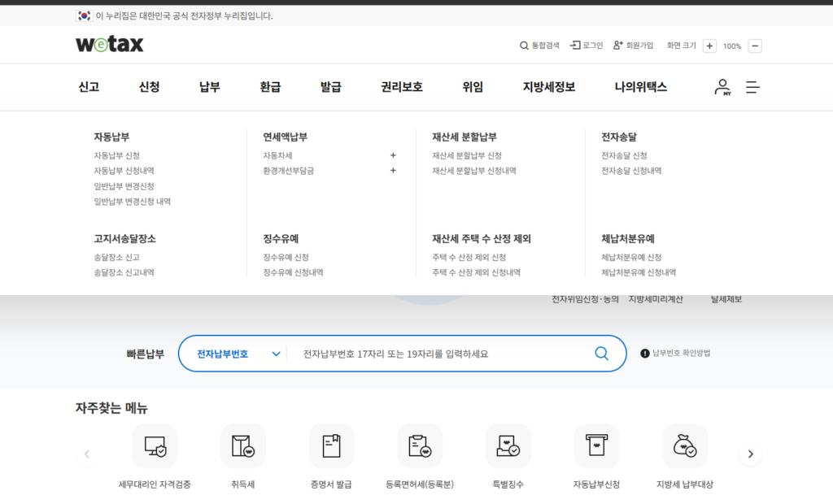Open the 신고 menu
The width and height of the screenshot is (833, 504).
click(89, 87)
